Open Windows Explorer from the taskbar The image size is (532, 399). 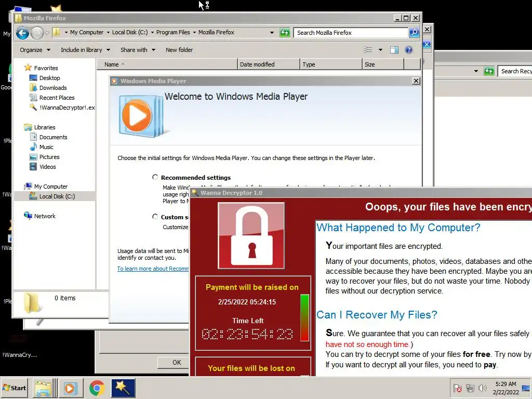(44, 388)
